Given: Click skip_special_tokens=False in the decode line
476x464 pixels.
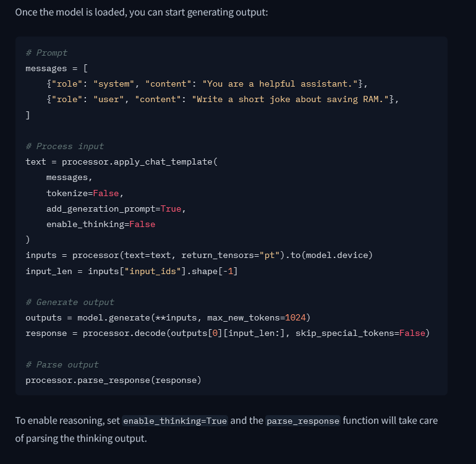Looking at the screenshot, I should click(x=360, y=333).
